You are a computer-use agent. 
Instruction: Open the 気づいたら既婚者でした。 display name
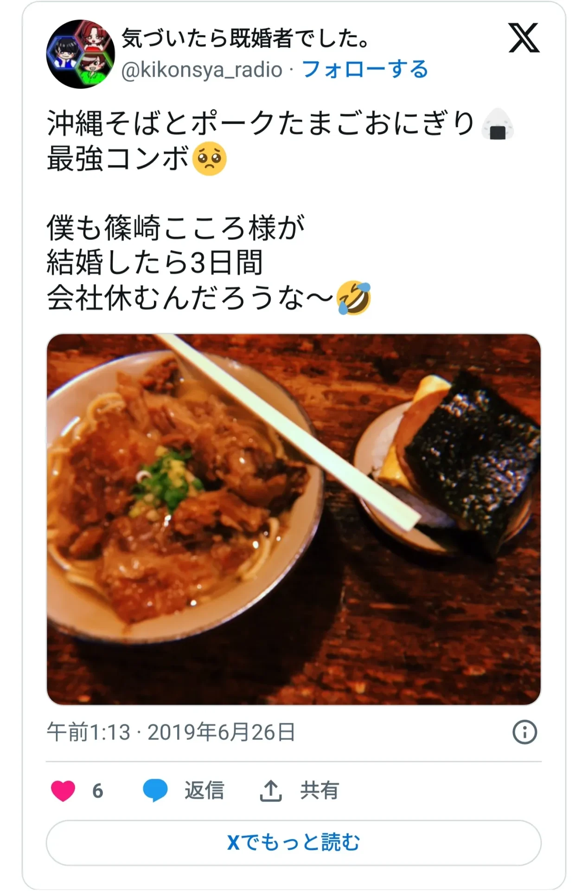pos(246,38)
